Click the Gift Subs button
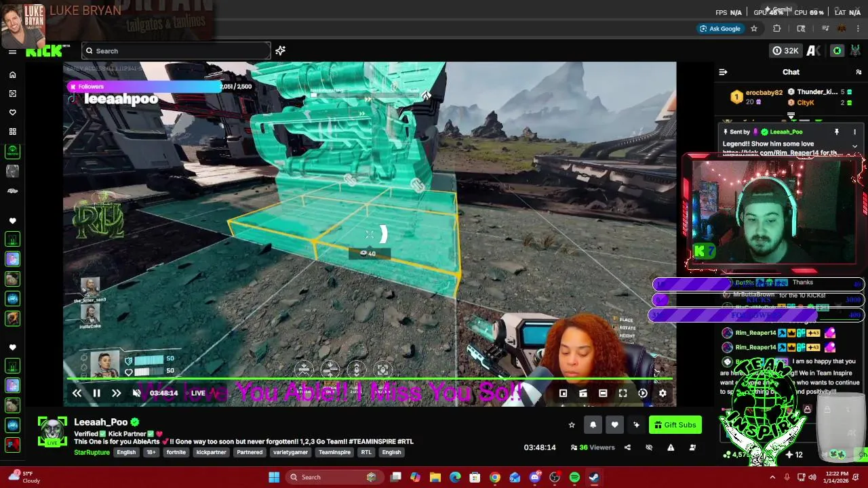Viewport: 868px width, 488px height. 675,425
